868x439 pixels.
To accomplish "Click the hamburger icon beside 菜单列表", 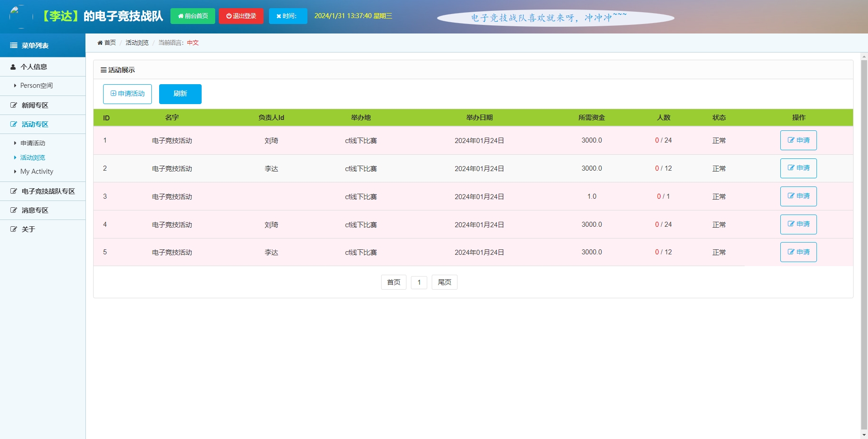I will (x=14, y=45).
